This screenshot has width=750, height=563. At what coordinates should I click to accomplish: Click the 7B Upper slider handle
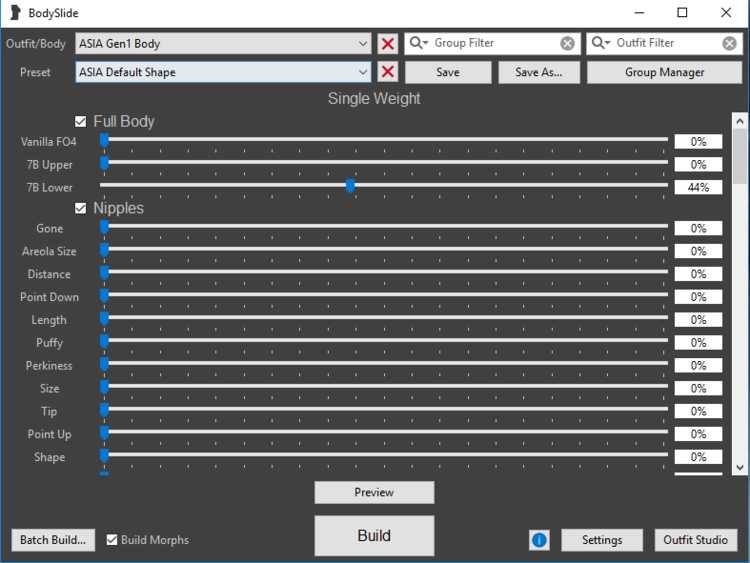pyautogui.click(x=104, y=164)
